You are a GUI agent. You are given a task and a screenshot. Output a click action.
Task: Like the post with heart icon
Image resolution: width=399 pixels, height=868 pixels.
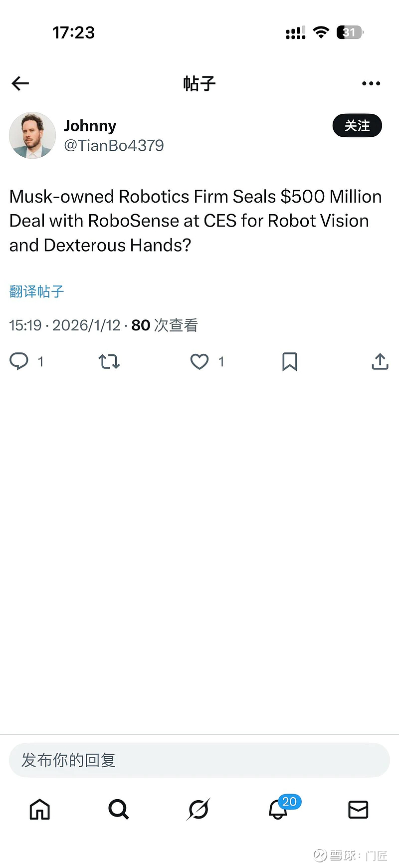pos(199,361)
